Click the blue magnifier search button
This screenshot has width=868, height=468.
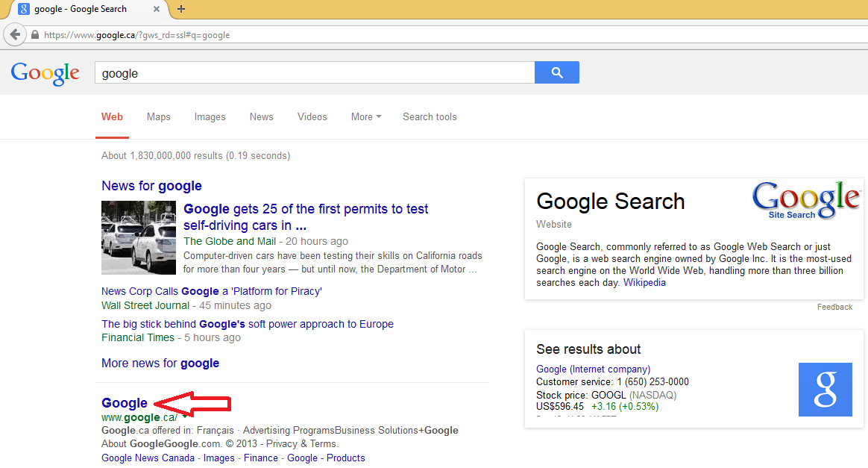557,72
